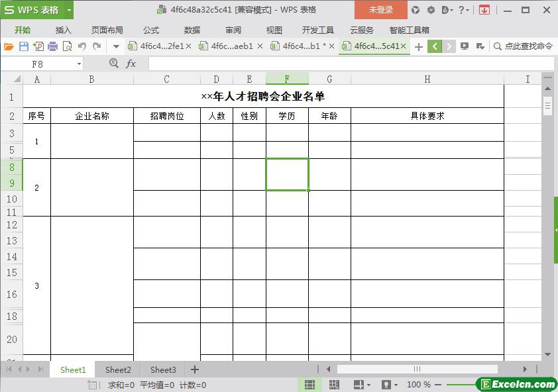The width and height of the screenshot is (558, 392).
Task: Redo the last action
Action: 97,46
